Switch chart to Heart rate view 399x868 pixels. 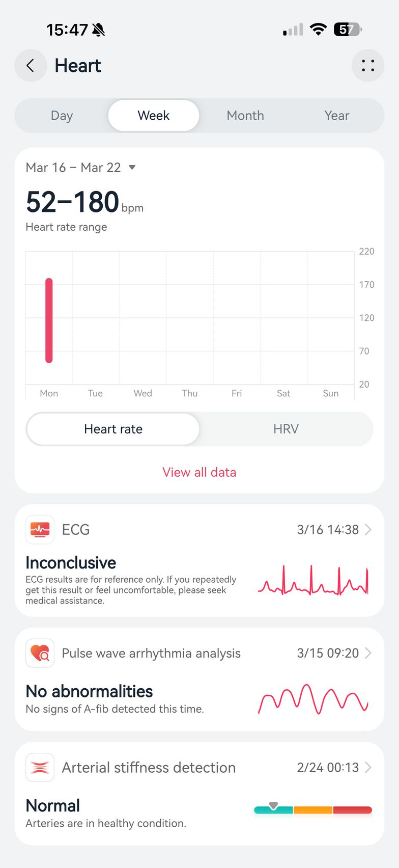113,429
